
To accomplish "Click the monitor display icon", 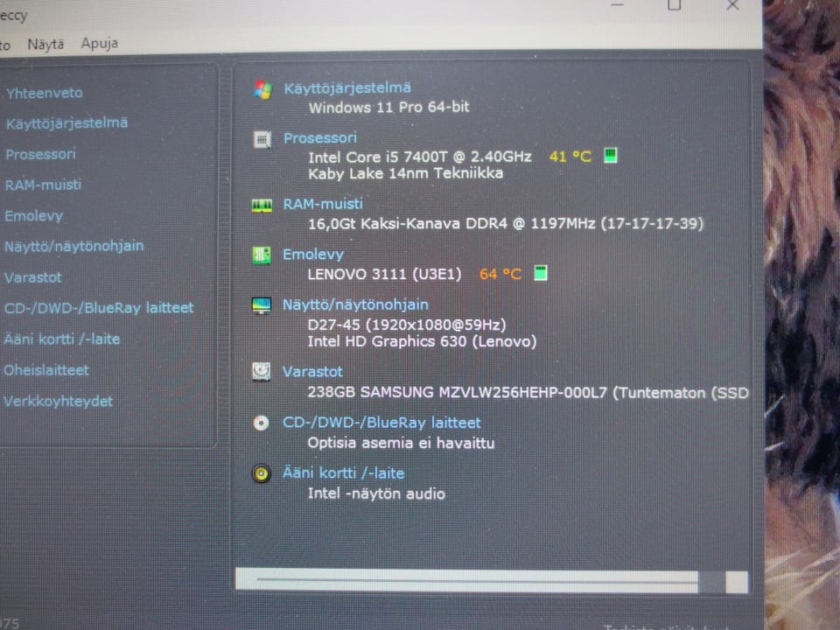I will click(262, 305).
